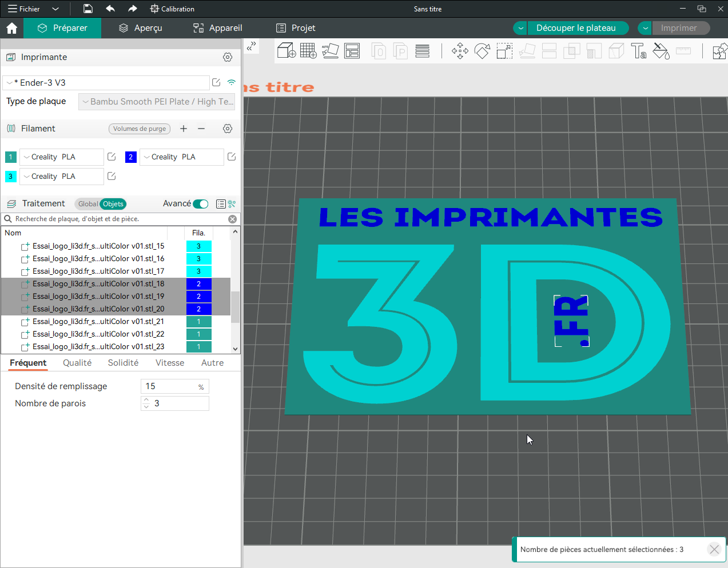Click Découper le plateau button
Viewport: 728px width, 568px height.
click(x=576, y=28)
